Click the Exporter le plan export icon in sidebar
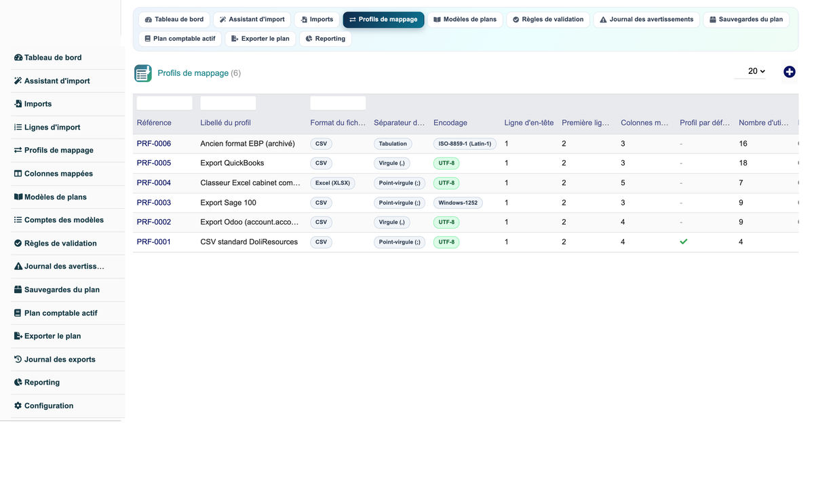 point(18,336)
